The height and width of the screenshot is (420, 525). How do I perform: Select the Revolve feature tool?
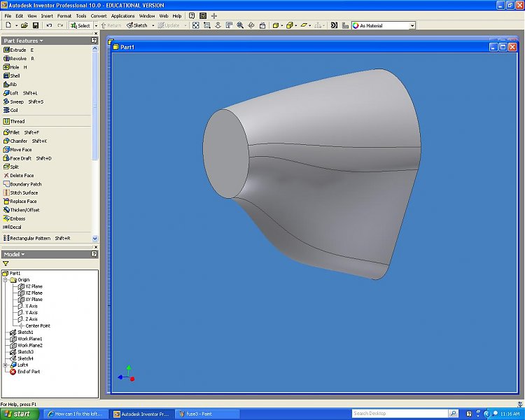point(17,59)
